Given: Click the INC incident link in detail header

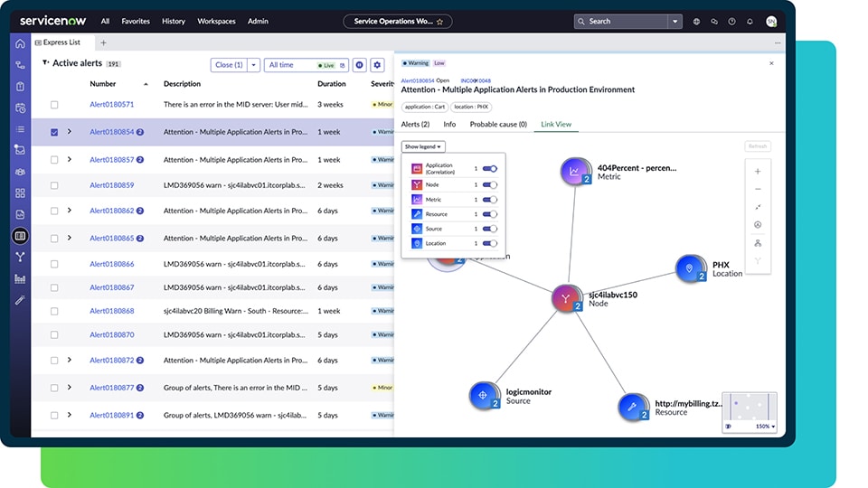Looking at the screenshot, I should [476, 80].
